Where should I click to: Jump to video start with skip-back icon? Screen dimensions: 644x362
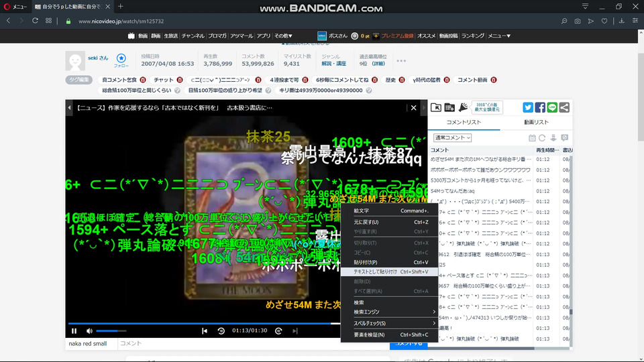pyautogui.click(x=205, y=330)
